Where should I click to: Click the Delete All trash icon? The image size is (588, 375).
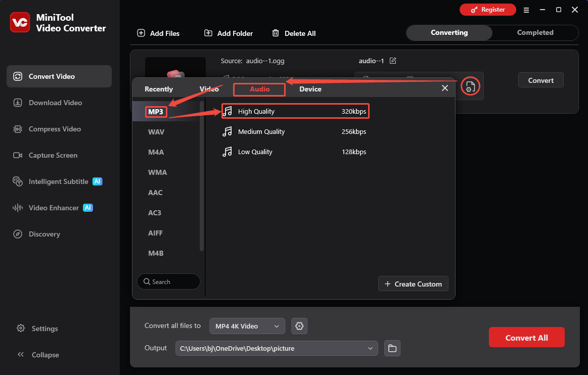coord(275,33)
